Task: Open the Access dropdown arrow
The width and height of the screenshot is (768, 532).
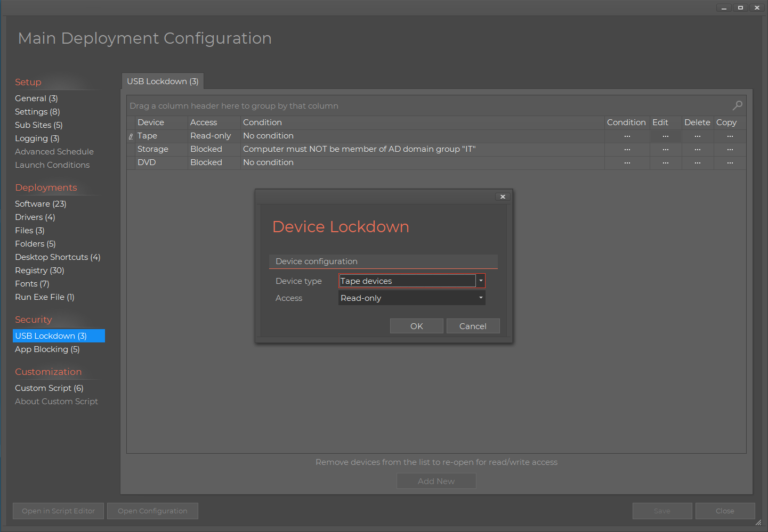Action: point(481,298)
